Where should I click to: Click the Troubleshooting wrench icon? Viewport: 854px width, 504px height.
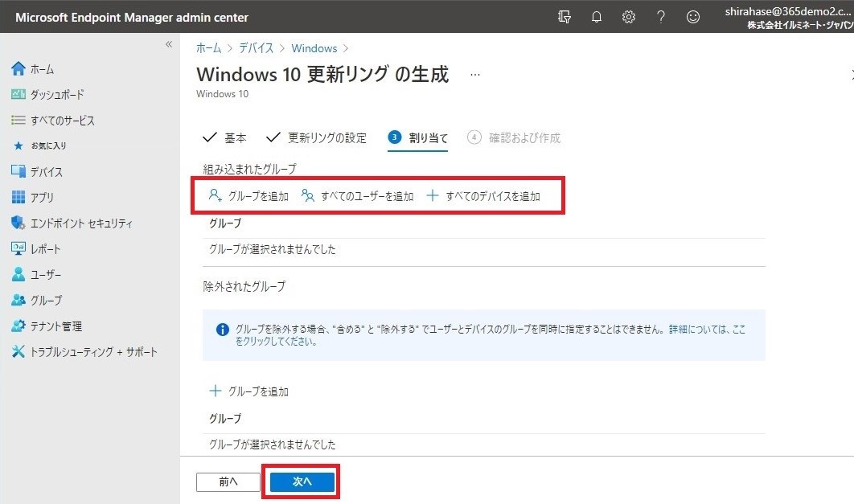tap(18, 351)
